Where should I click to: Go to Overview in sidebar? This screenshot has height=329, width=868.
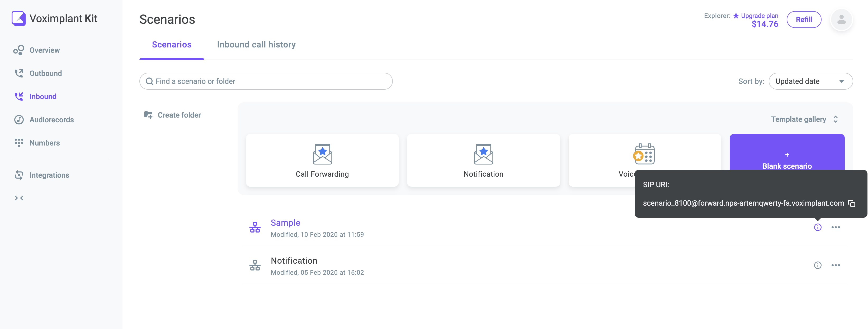click(x=45, y=50)
